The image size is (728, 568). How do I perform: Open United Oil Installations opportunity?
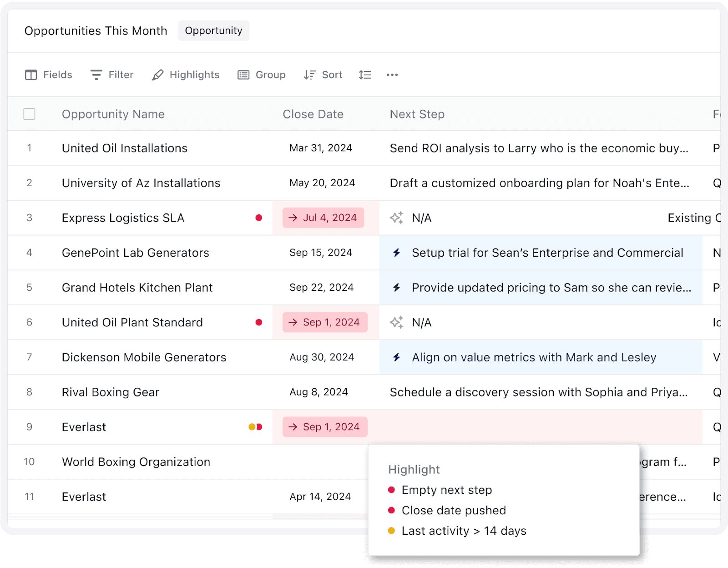click(x=125, y=148)
